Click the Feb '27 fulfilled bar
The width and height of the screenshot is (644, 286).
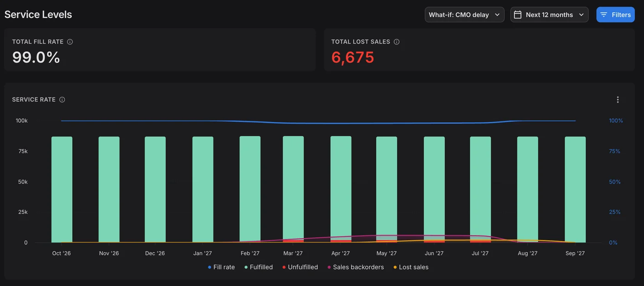point(250,189)
